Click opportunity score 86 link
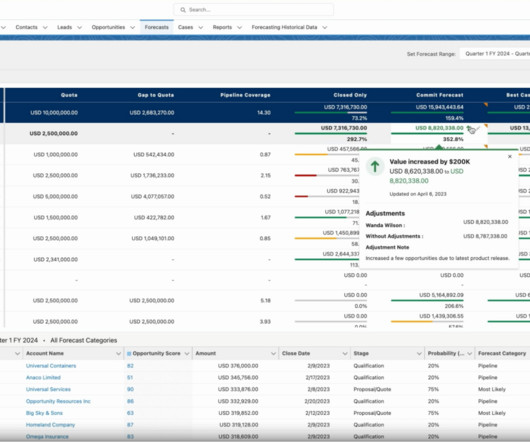 pos(130,401)
